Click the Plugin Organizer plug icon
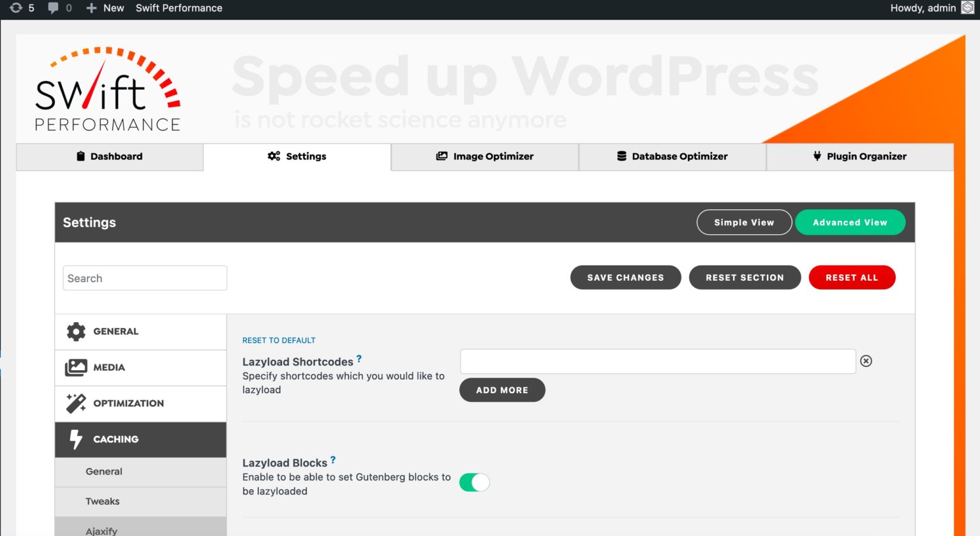The image size is (980, 536). pyautogui.click(x=817, y=156)
